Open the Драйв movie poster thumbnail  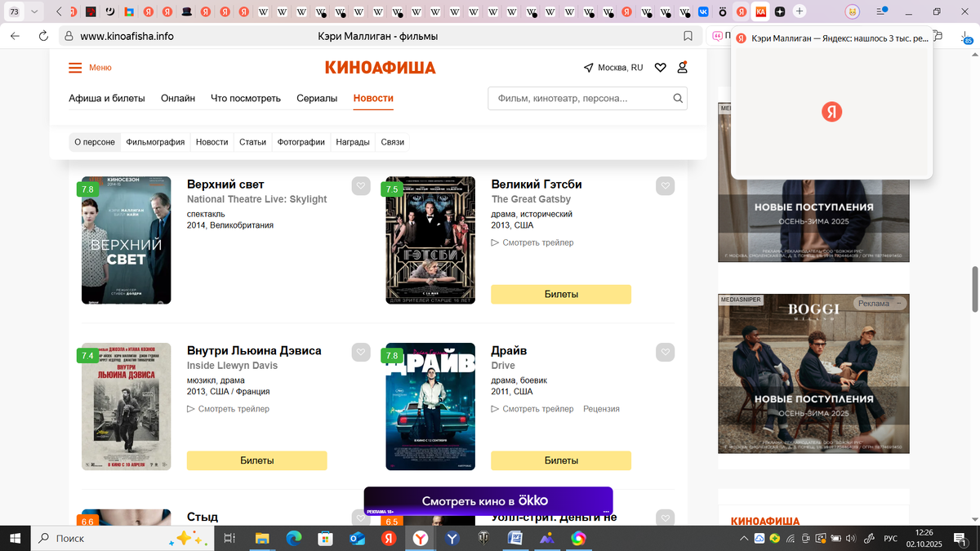(x=430, y=407)
